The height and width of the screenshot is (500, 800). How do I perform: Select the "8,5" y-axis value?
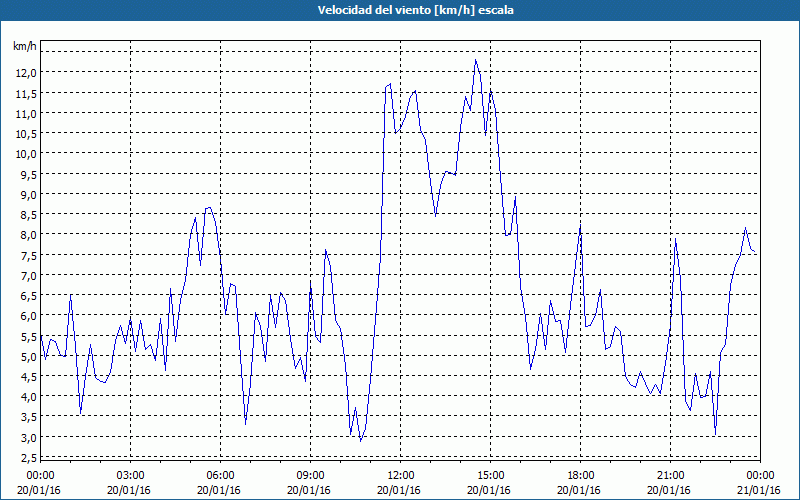(x=28, y=215)
